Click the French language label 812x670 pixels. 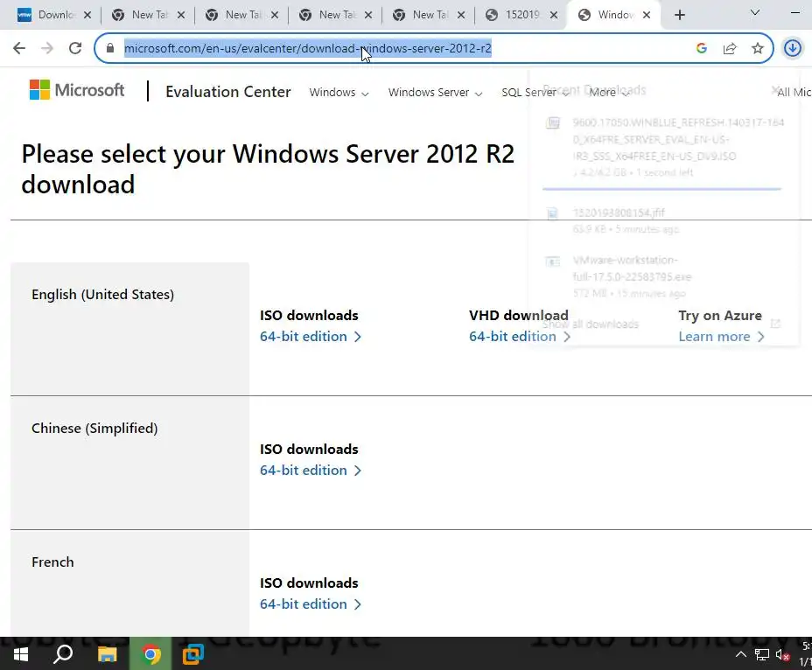(52, 562)
